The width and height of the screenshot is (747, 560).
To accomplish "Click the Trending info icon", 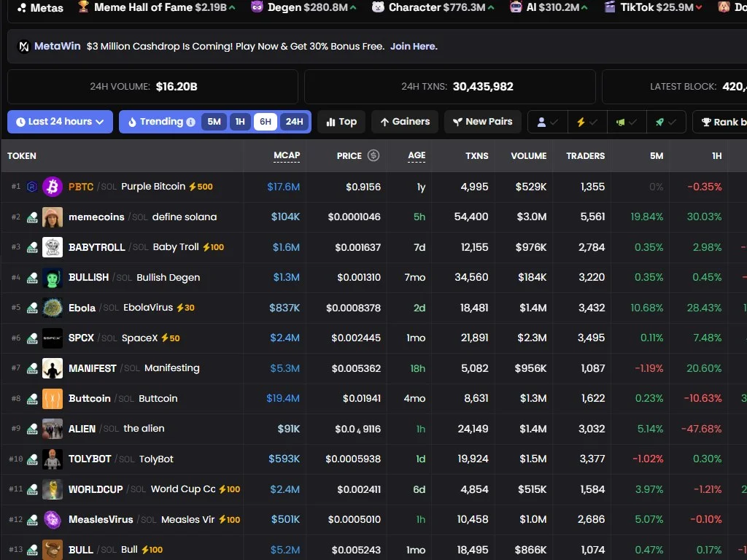I will 191,122.
